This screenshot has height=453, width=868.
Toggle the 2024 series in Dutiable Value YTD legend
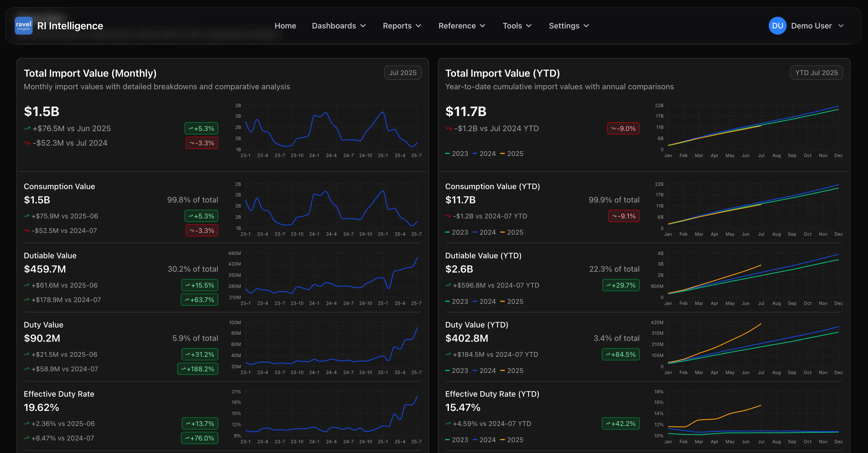(484, 302)
